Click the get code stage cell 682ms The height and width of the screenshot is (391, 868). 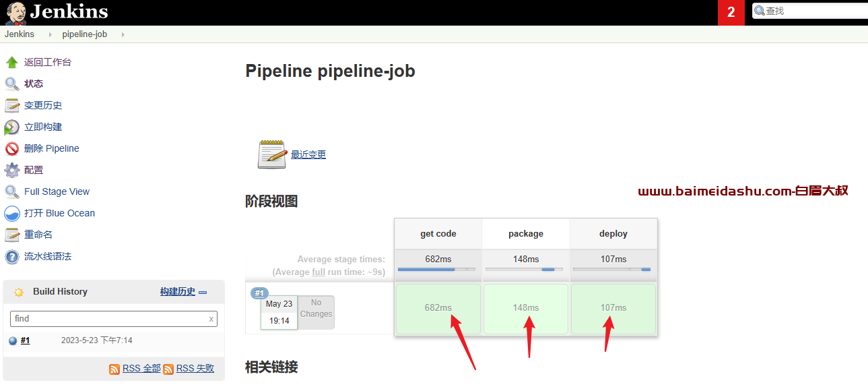pos(438,309)
